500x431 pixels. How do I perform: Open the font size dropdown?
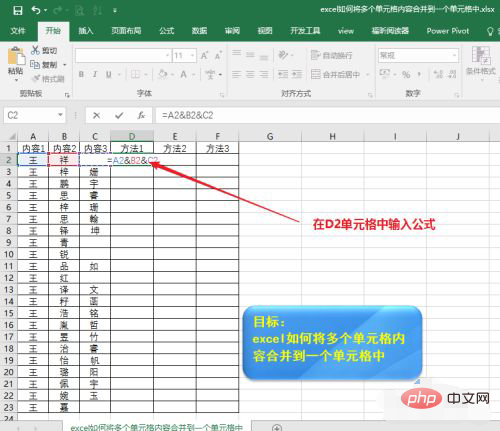tap(192, 56)
